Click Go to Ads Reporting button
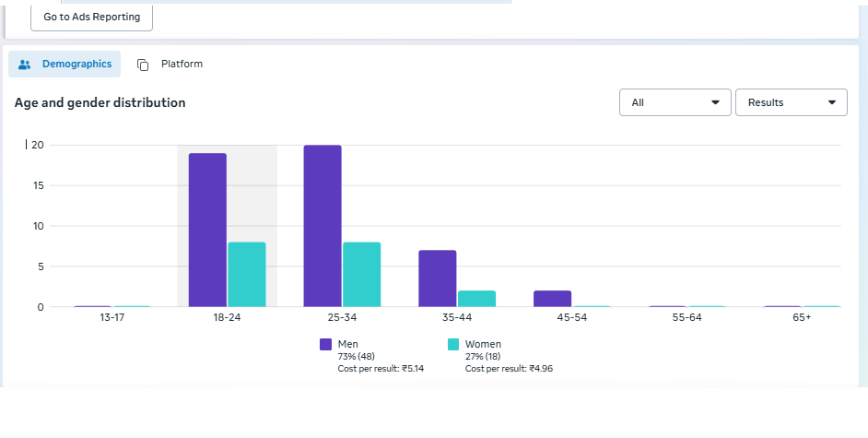The width and height of the screenshot is (868, 438). [91, 17]
